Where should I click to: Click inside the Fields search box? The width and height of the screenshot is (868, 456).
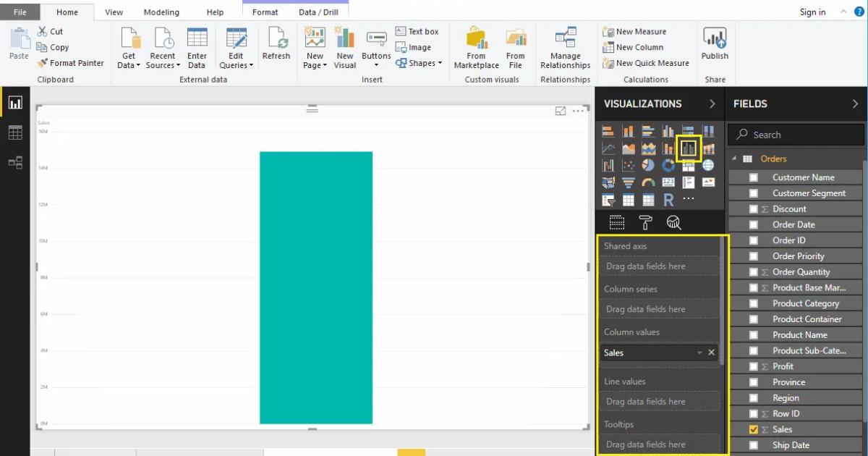pyautogui.click(x=796, y=134)
